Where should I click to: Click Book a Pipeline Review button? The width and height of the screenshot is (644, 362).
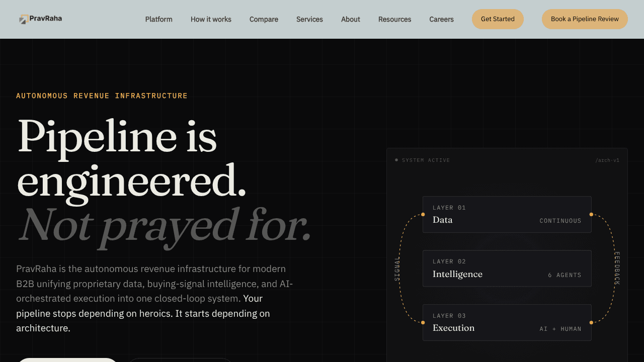[x=585, y=19]
